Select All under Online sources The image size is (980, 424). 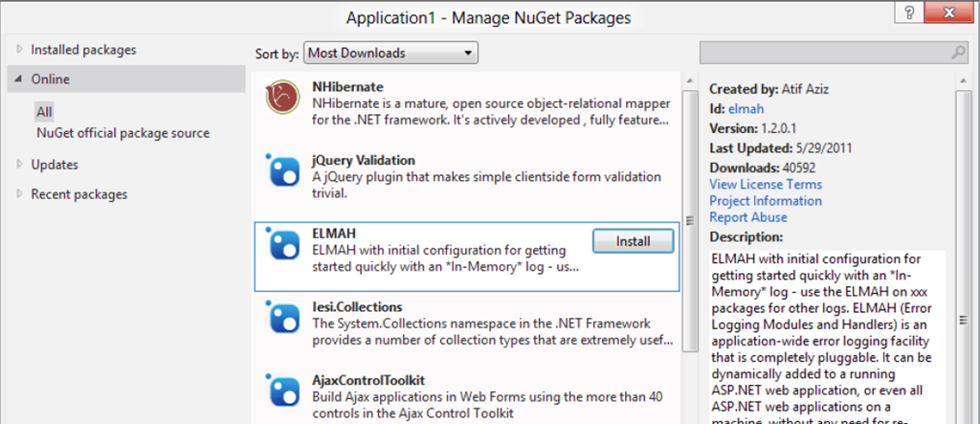tap(44, 112)
